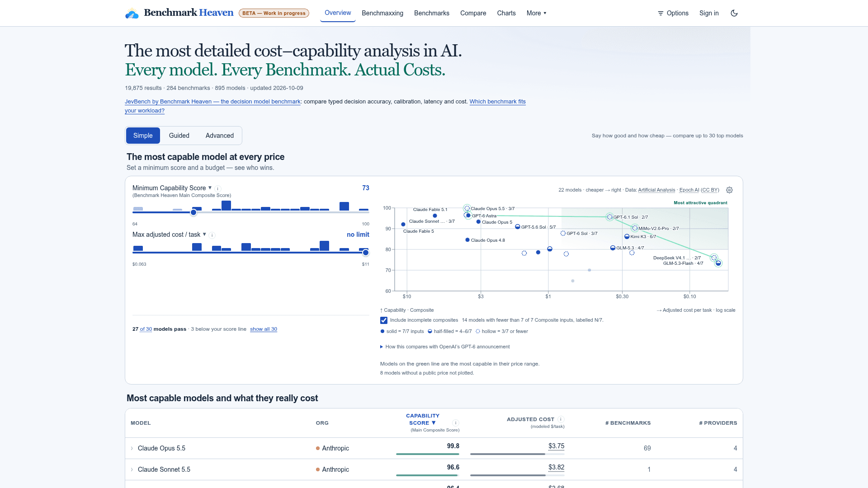Open the Charts tab
This screenshot has width=868, height=488.
pyautogui.click(x=506, y=13)
